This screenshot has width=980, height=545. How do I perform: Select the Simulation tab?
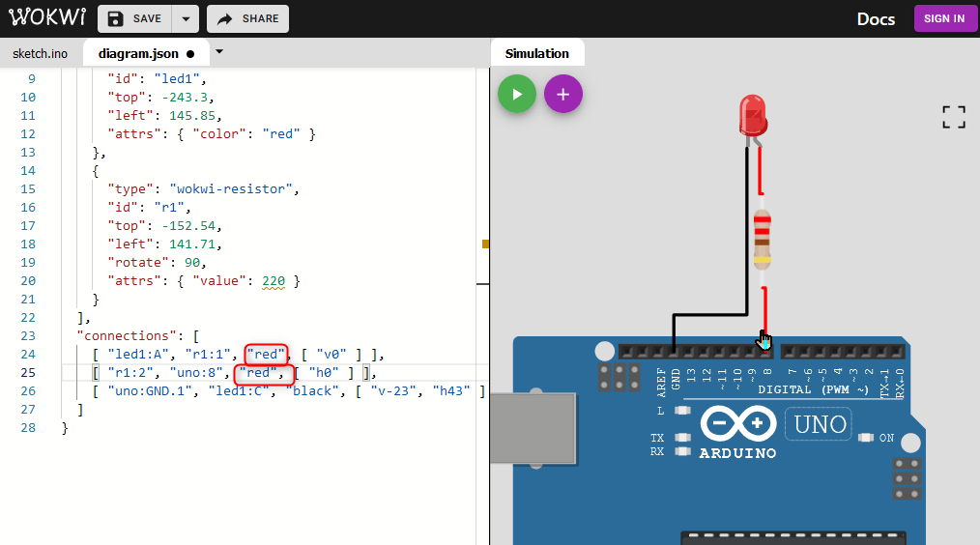click(x=537, y=53)
